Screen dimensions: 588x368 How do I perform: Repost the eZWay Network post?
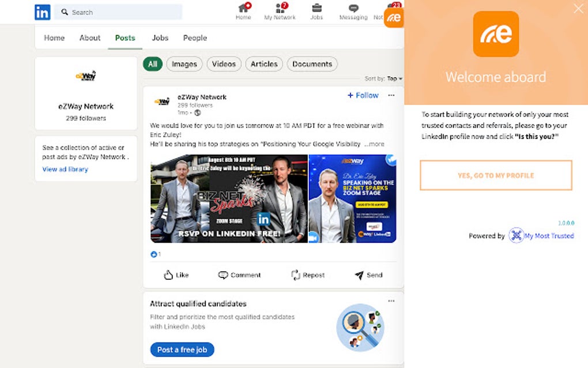coord(307,275)
